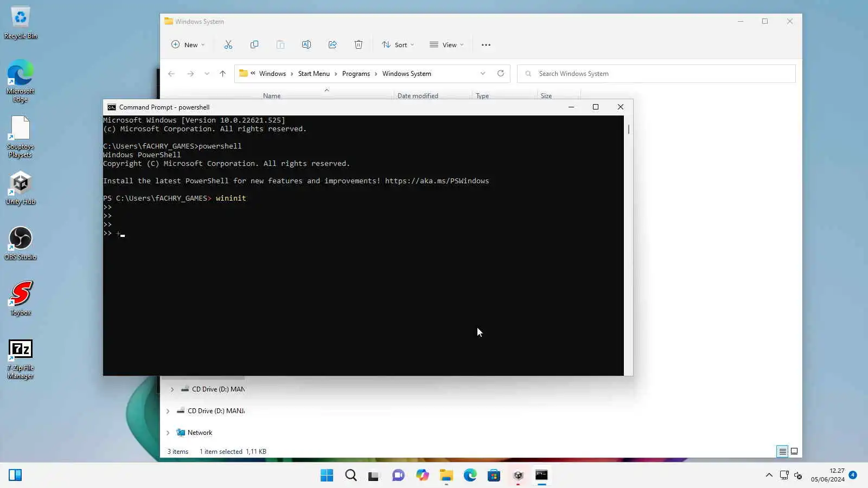
Task: Select the Windows breadcrumb in the address bar
Action: 272,74
